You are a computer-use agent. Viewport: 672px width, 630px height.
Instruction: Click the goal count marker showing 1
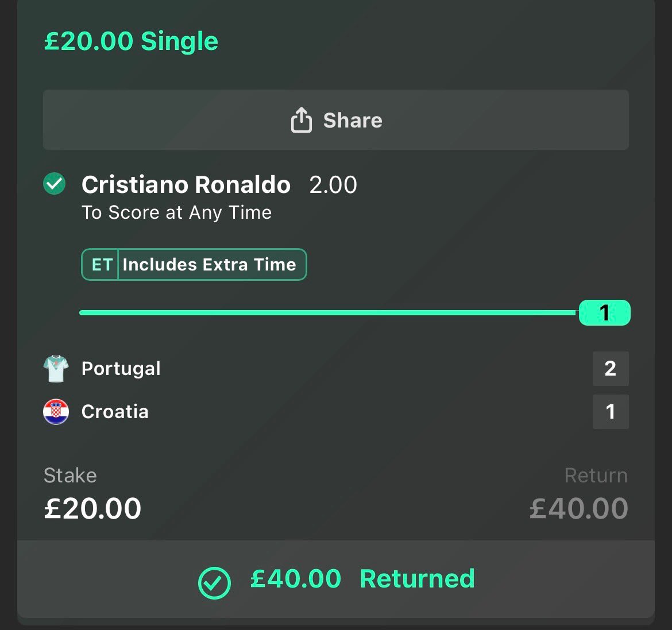pos(604,313)
